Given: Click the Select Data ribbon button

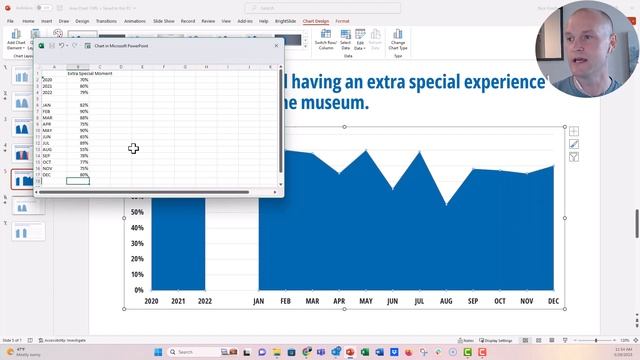Looking at the screenshot, I should 345,40.
